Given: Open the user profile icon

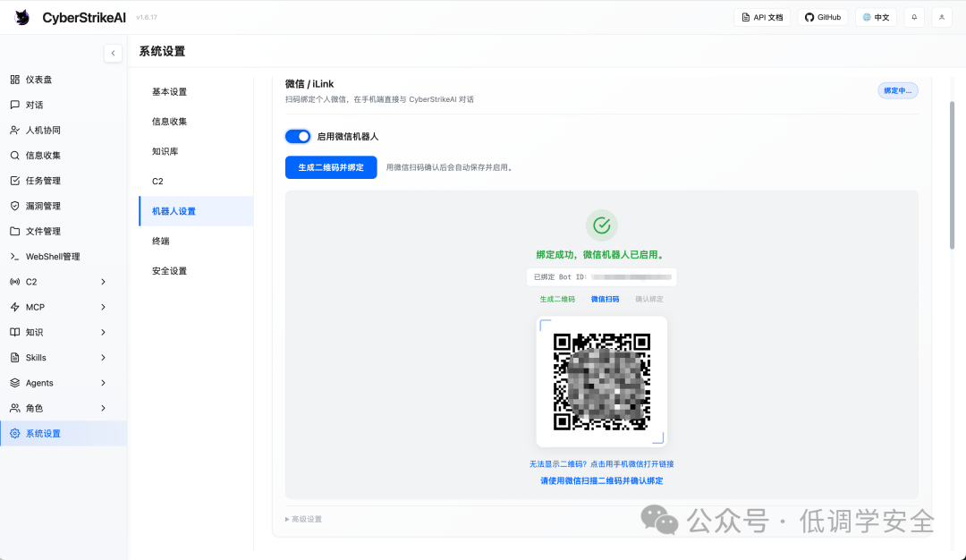Looking at the screenshot, I should [942, 17].
